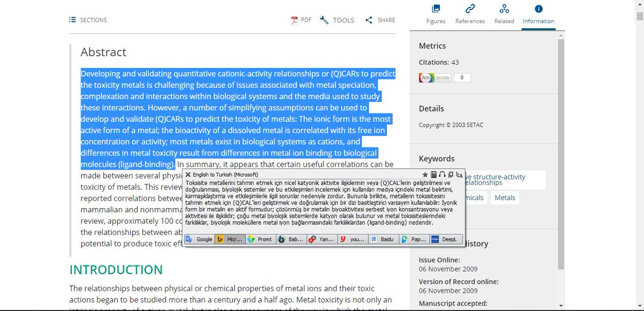
Task: Share the article
Action: pyautogui.click(x=380, y=20)
